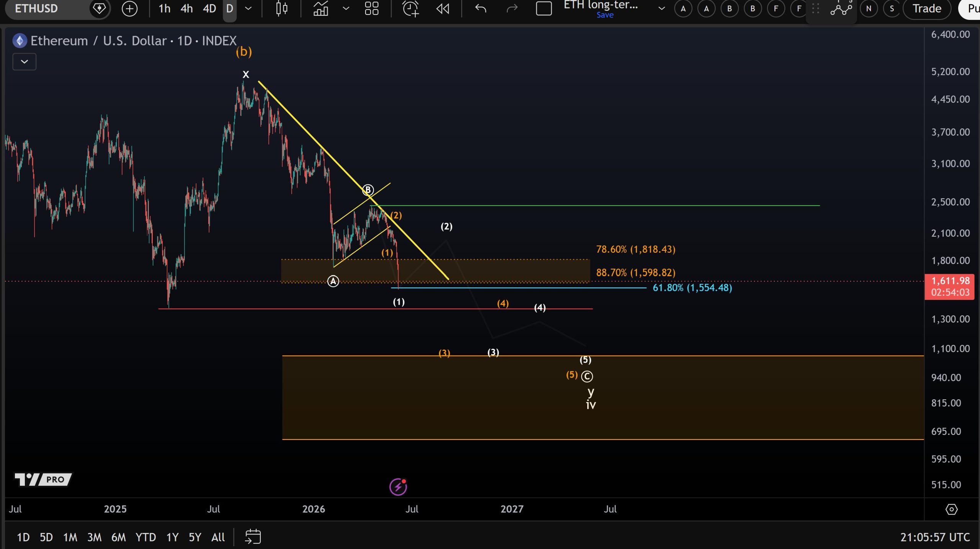The image size is (980, 549).
Task: Redo the chart action
Action: 512,8
